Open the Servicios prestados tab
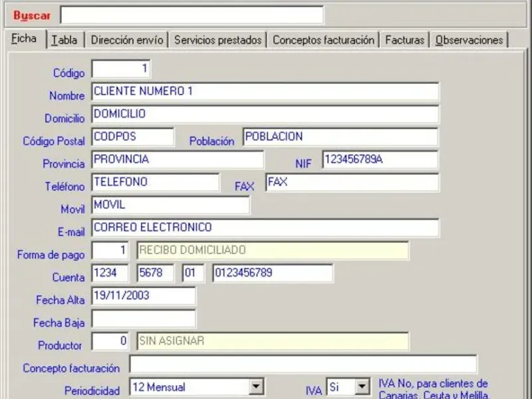This screenshot has width=532, height=399. coord(218,40)
